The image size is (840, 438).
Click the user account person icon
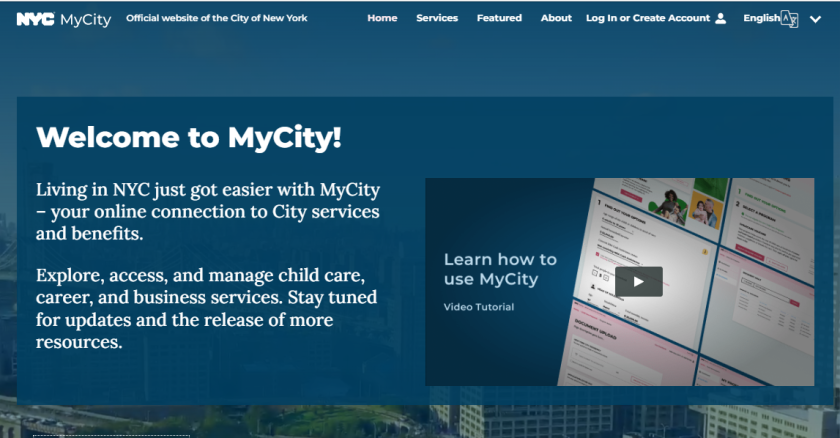pos(721,18)
